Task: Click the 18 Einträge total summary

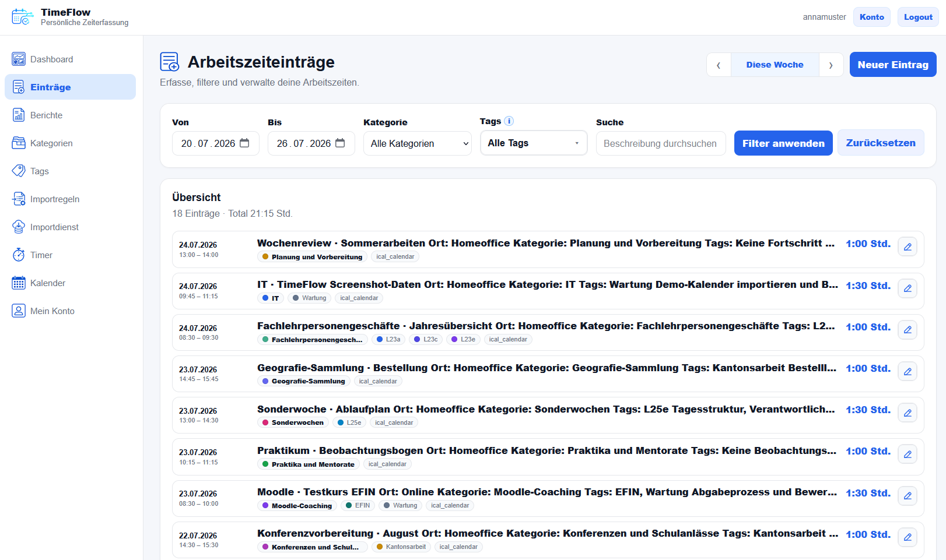Action: (x=232, y=213)
